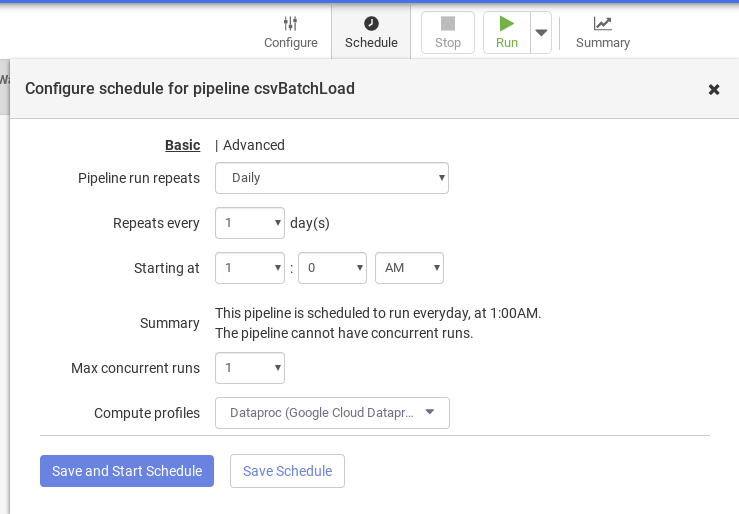The width and height of the screenshot is (739, 514).
Task: Expand the Run options arrow
Action: pos(541,33)
